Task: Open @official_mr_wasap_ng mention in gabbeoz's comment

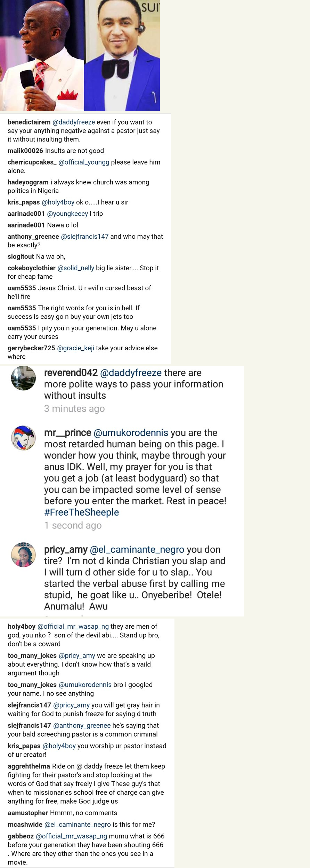Action: [x=71, y=836]
